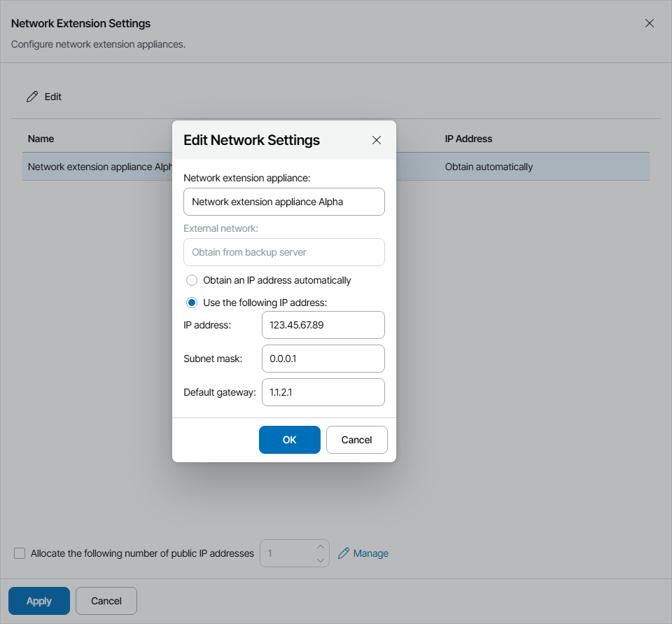672x624 pixels.
Task: Click the Apply button
Action: pos(39,601)
